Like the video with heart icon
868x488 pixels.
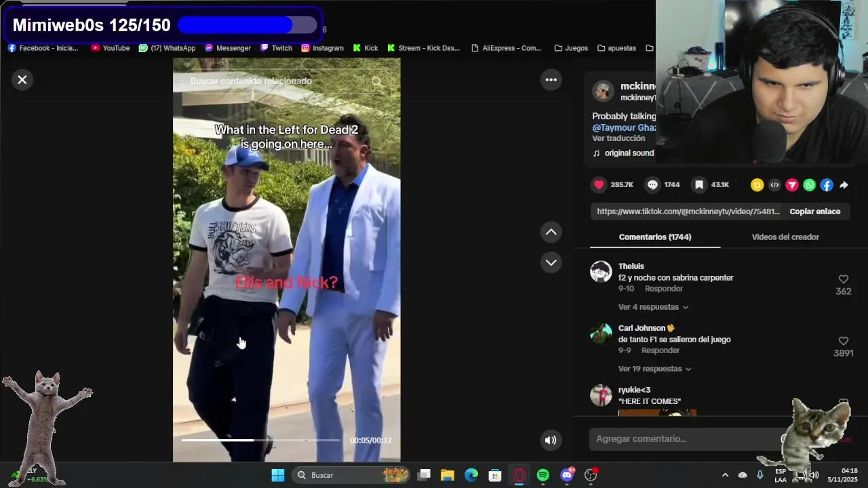click(599, 184)
